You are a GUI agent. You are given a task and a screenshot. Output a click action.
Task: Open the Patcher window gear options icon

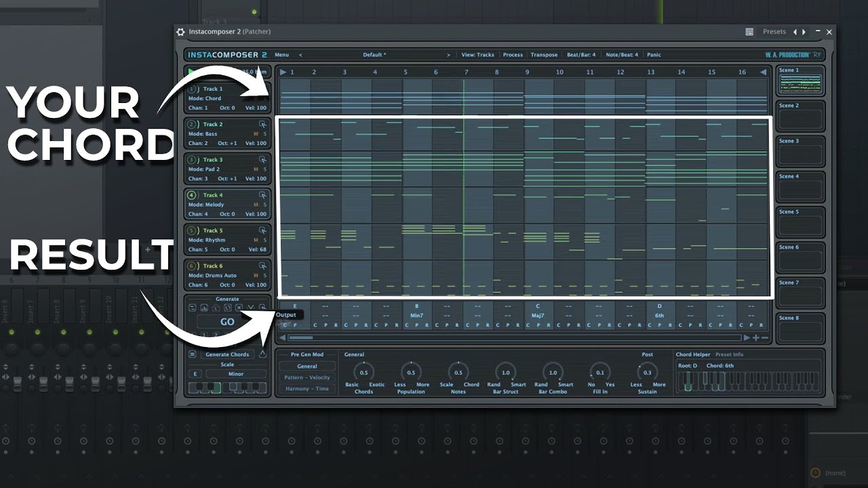click(x=180, y=32)
